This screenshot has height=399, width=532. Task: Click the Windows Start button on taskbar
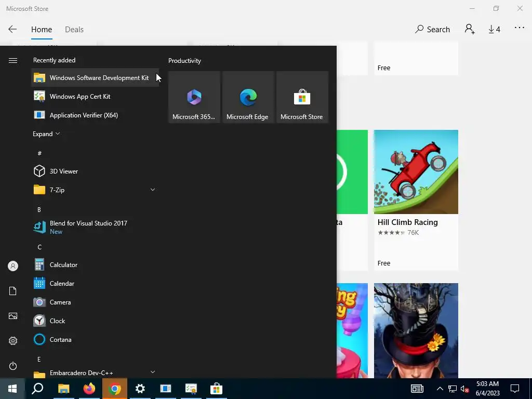[12, 389]
